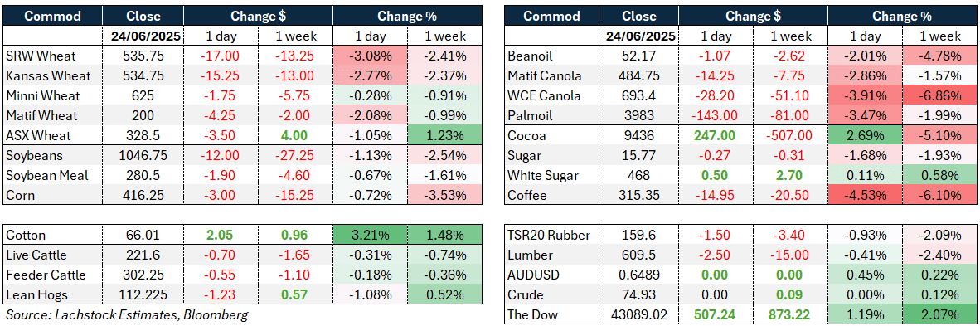The image size is (980, 326).
Task: Click the right table Change % header
Action: [x=903, y=17]
